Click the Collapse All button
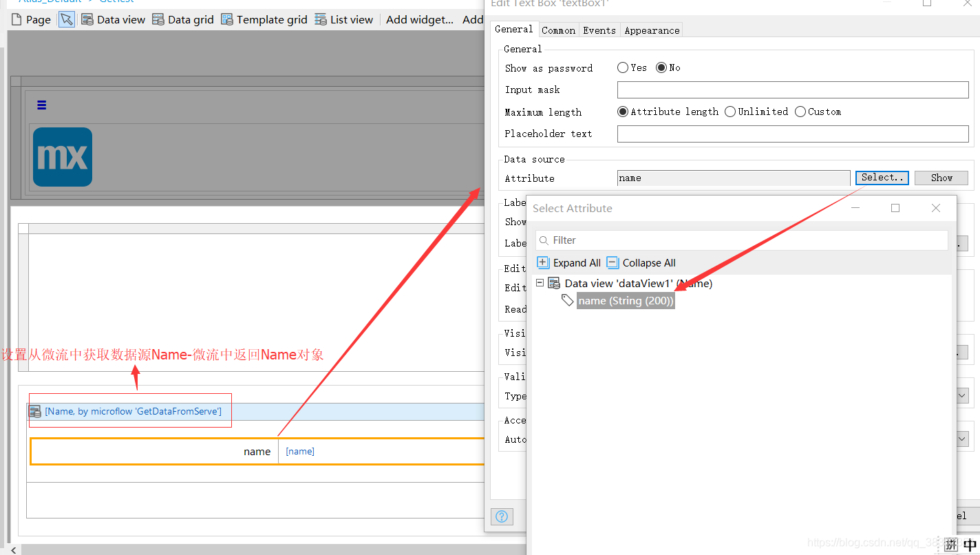 [641, 263]
